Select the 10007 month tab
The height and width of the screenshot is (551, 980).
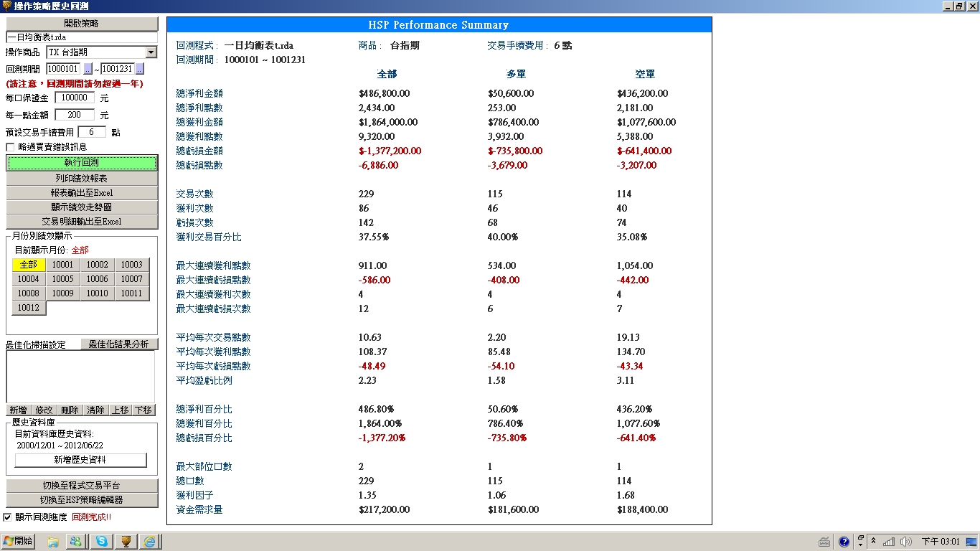tap(132, 279)
